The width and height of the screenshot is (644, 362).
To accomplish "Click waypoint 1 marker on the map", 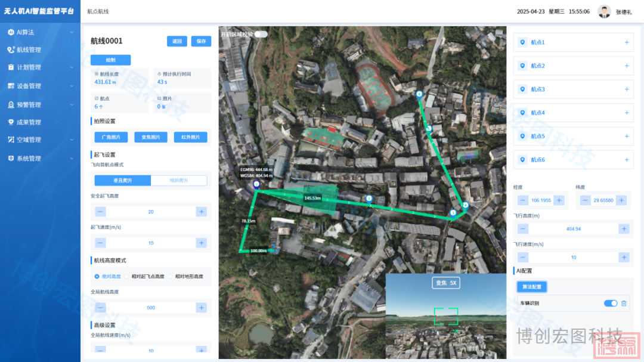I will (256, 185).
